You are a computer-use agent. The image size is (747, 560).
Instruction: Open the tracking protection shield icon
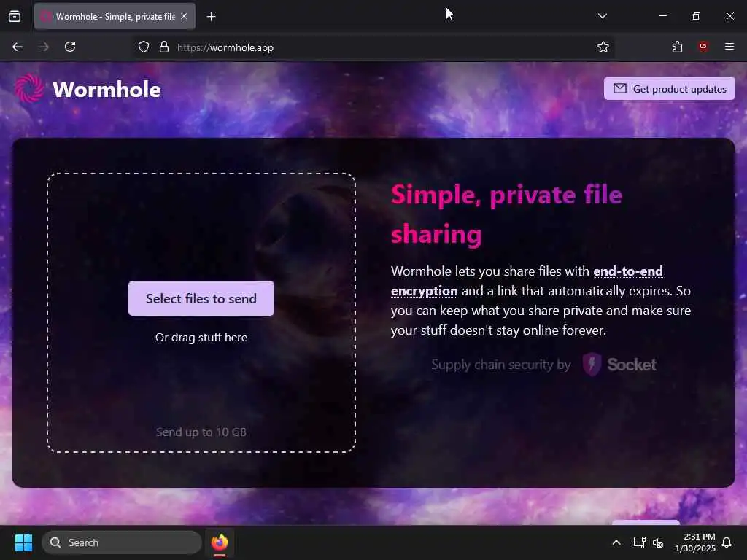tap(144, 47)
